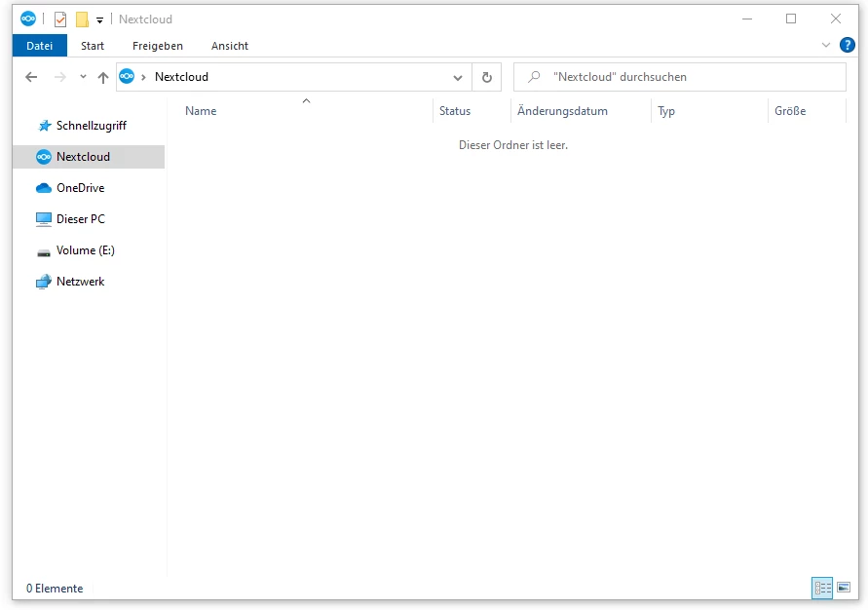Sort by the Status column header
This screenshot has height=610, width=868.
point(472,111)
